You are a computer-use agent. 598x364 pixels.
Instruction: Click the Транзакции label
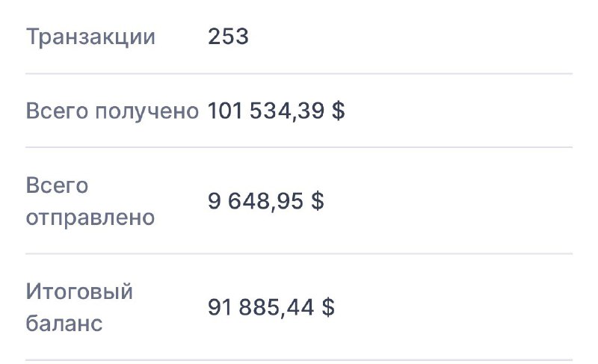coord(90,37)
